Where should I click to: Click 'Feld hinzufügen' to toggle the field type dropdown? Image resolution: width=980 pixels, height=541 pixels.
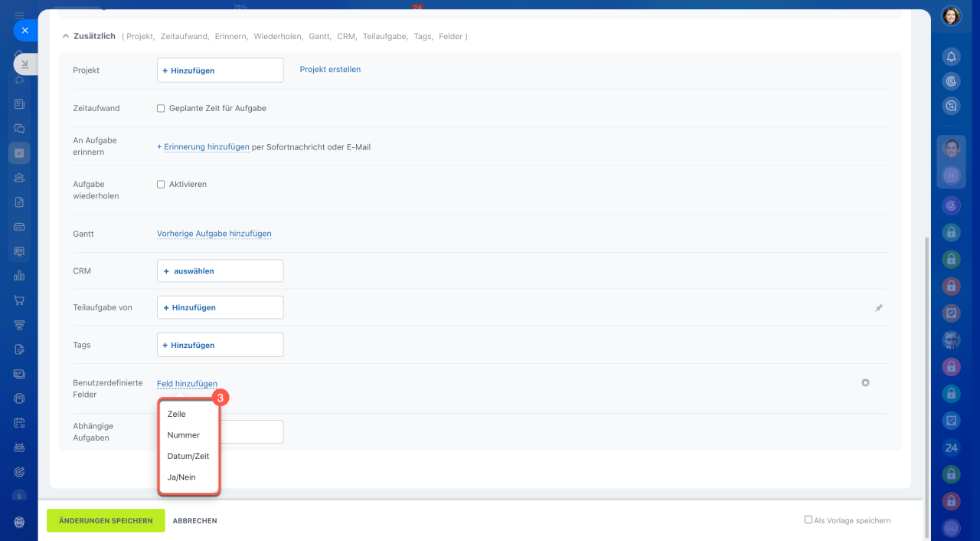[x=187, y=384]
